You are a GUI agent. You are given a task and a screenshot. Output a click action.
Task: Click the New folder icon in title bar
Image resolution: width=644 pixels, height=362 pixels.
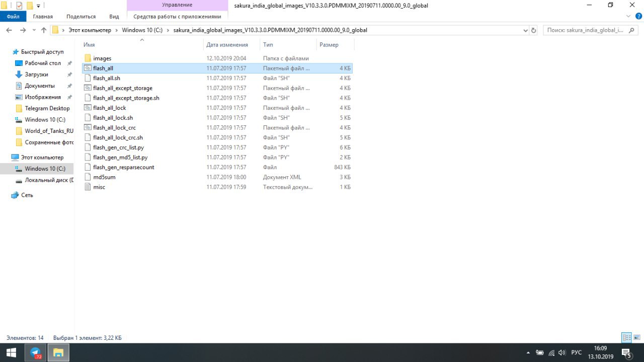pyautogui.click(x=29, y=6)
